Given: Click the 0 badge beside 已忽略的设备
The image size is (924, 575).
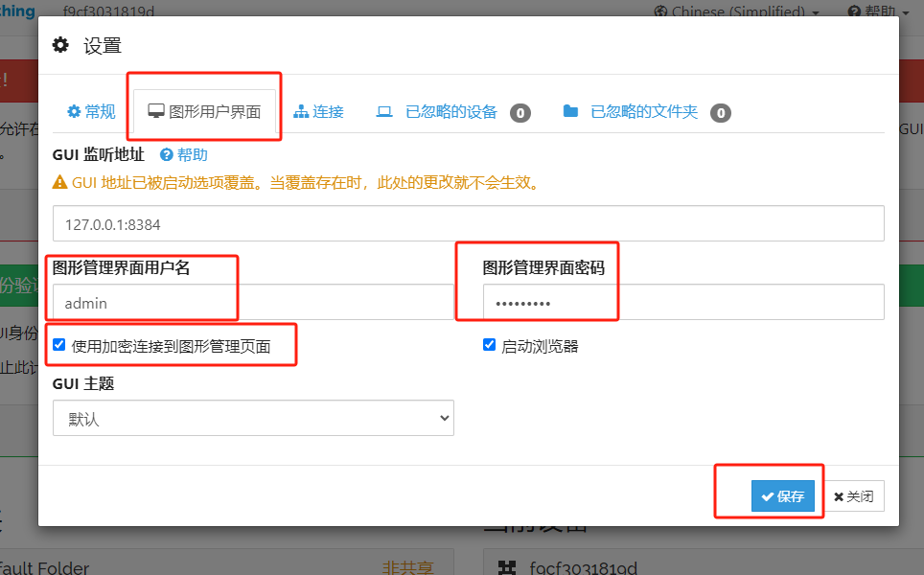Looking at the screenshot, I should [520, 112].
